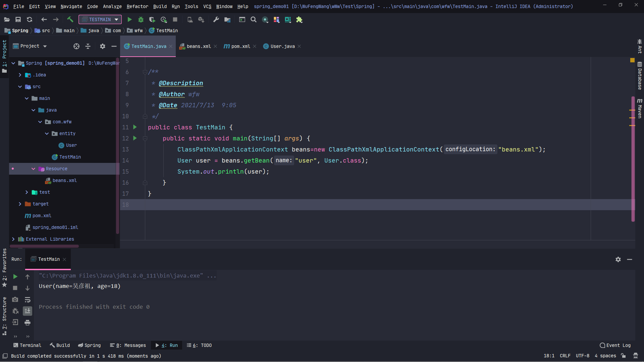Run with coverage toolbar icon

152,19
